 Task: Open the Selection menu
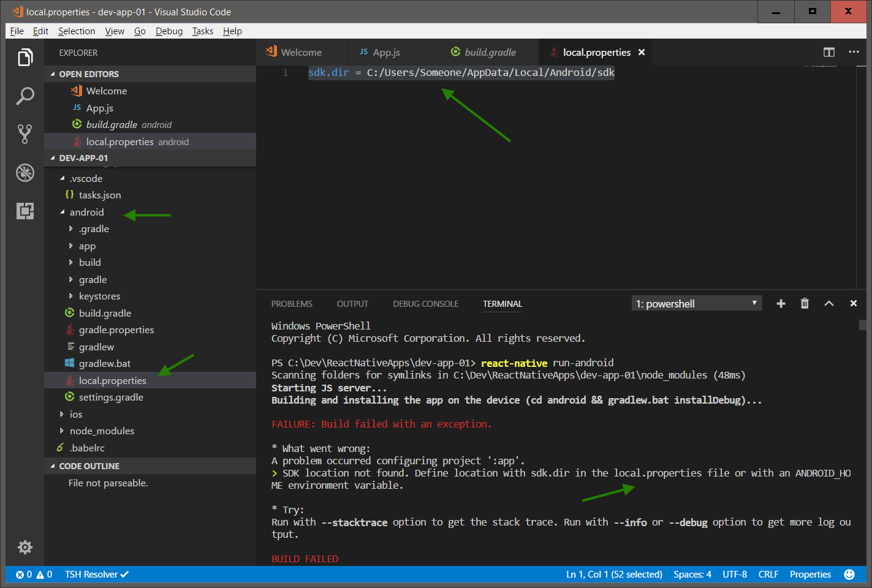coord(77,31)
